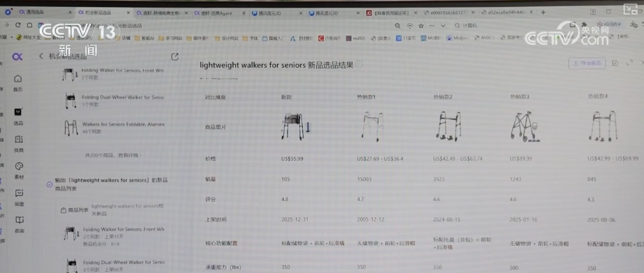Click the share icon in chat panel header
The height and width of the screenshot is (273, 644).
(x=175, y=57)
